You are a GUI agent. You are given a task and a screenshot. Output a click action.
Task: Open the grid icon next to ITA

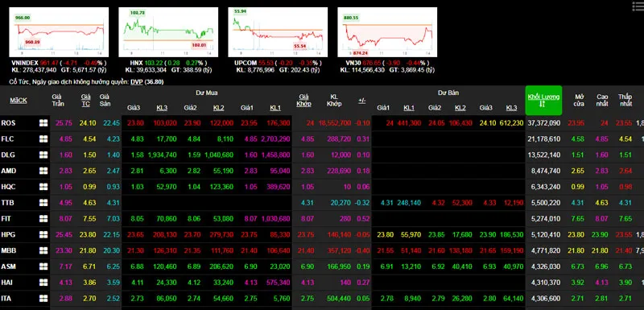pos(43,299)
